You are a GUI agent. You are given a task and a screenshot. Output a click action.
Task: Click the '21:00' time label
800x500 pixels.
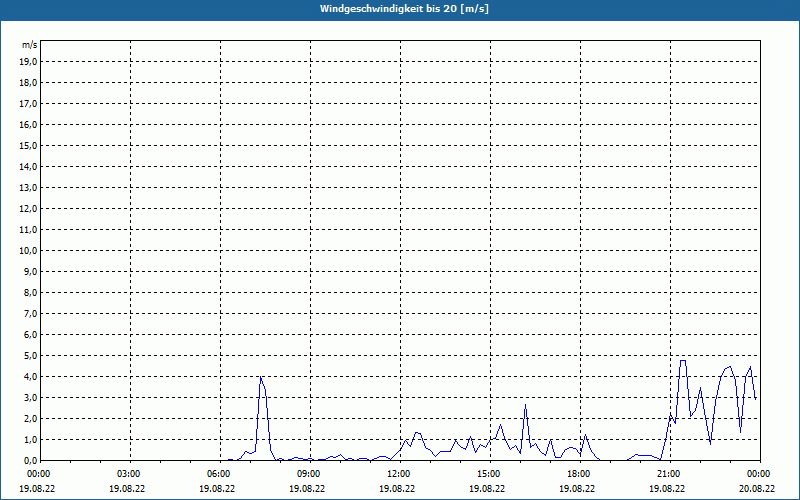point(669,474)
